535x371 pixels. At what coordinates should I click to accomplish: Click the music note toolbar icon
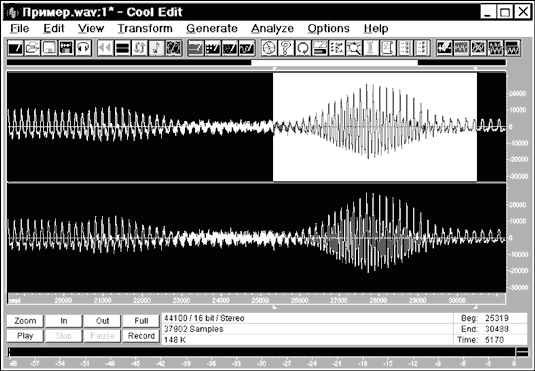point(157,48)
